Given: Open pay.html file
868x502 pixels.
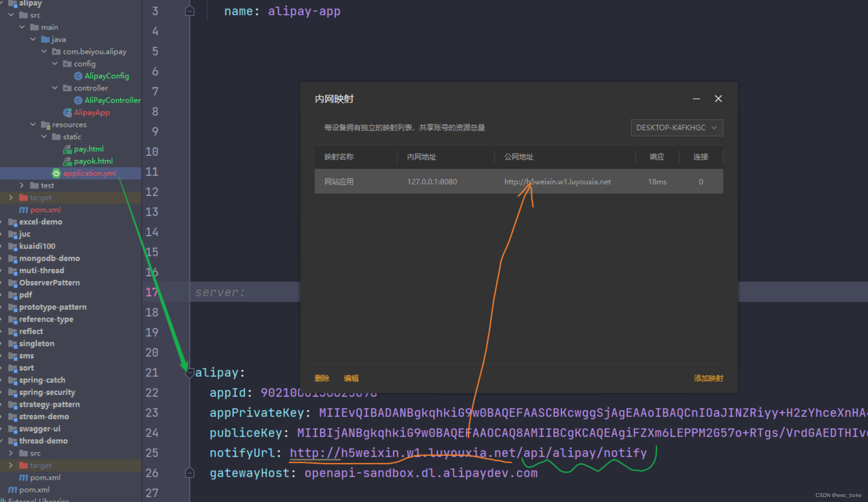Looking at the screenshot, I should 88,149.
